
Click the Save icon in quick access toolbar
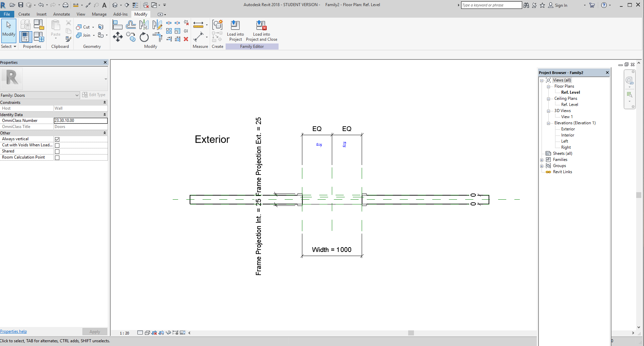(21, 5)
